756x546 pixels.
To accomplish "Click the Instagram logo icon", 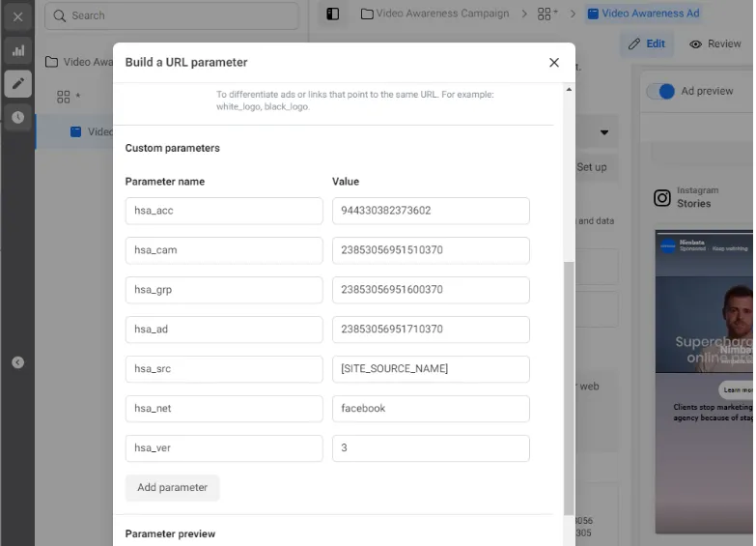I will click(662, 198).
